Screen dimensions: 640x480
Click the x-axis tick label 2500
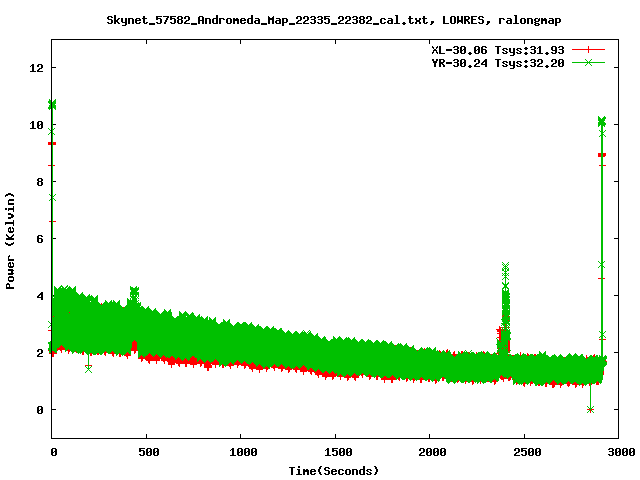(x=527, y=452)
